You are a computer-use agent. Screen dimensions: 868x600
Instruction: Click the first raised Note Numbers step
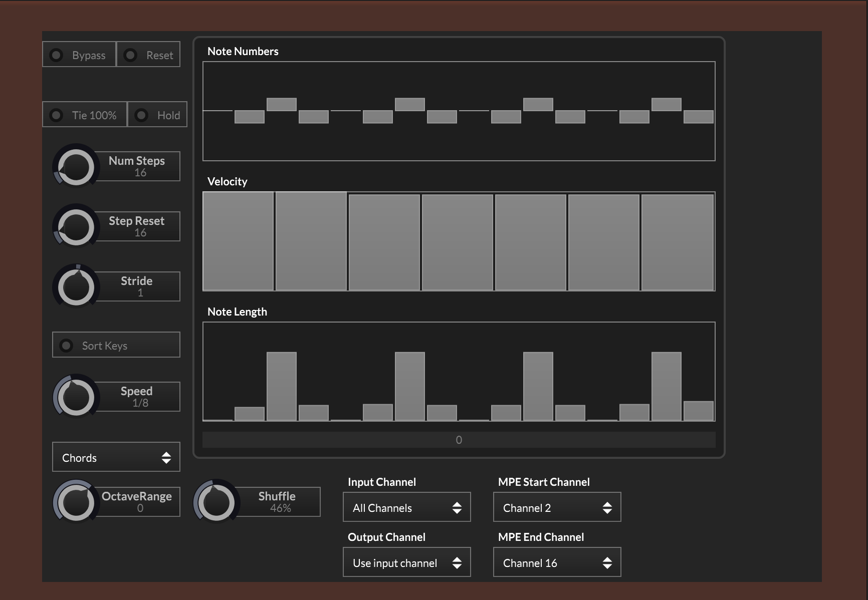(282, 104)
